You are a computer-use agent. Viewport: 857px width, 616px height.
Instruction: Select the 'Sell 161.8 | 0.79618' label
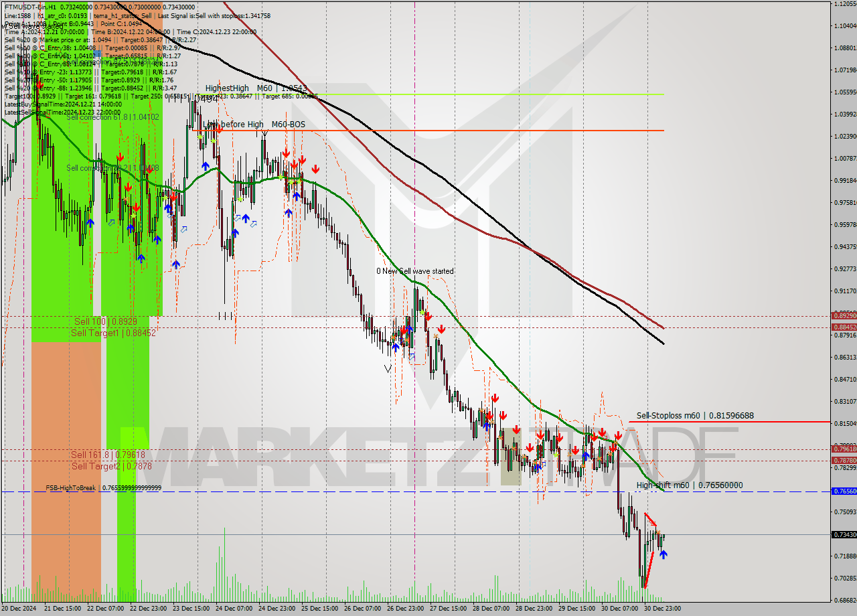click(108, 455)
